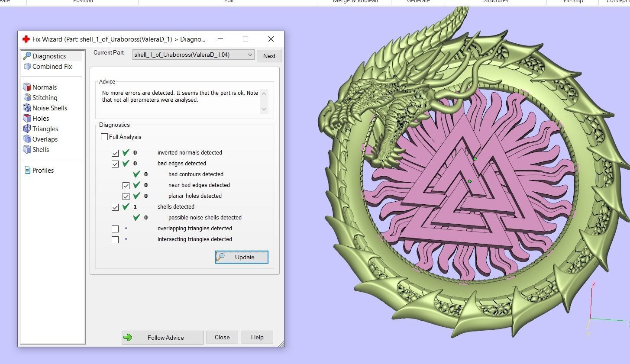Click 'bad contours detected' label text
Image resolution: width=630 pixels, height=364 pixels.
tap(196, 174)
